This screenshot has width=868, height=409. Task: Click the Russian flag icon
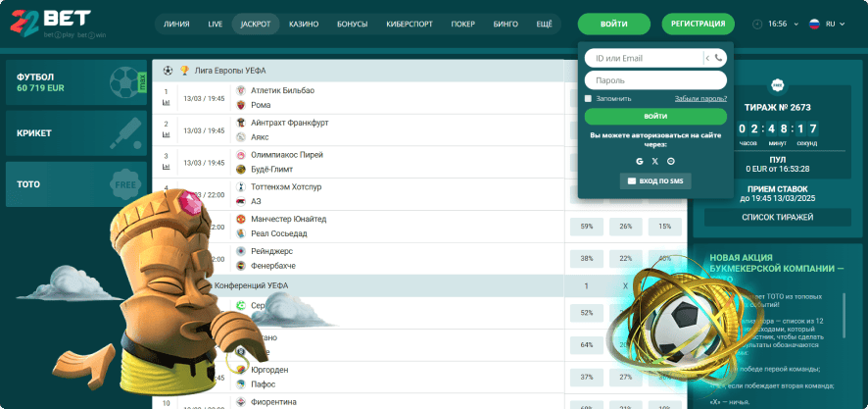click(x=814, y=25)
